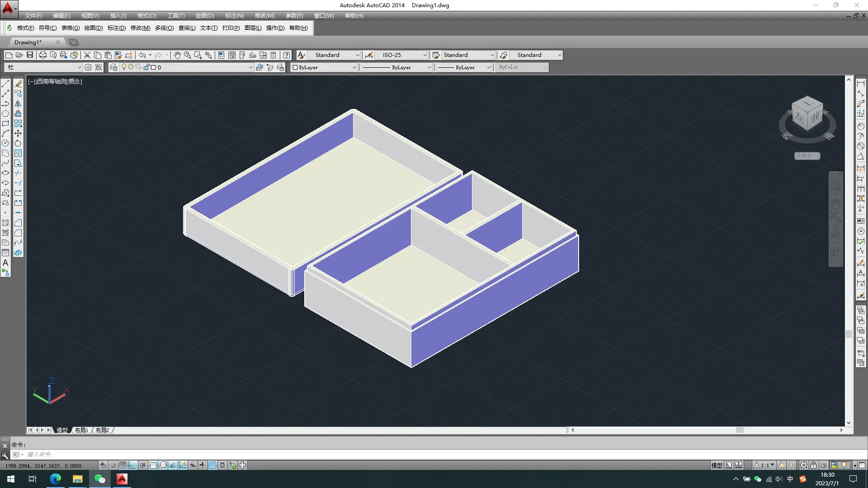Open the 修改(M) menu in the top menu bar
The height and width of the screenshot is (488, 868).
[x=264, y=16]
